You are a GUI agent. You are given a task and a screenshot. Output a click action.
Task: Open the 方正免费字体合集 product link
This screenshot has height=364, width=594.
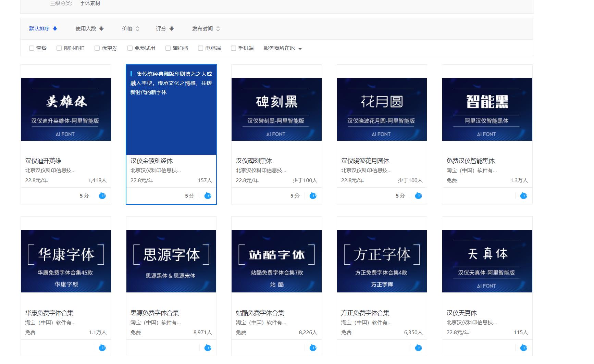click(365, 313)
